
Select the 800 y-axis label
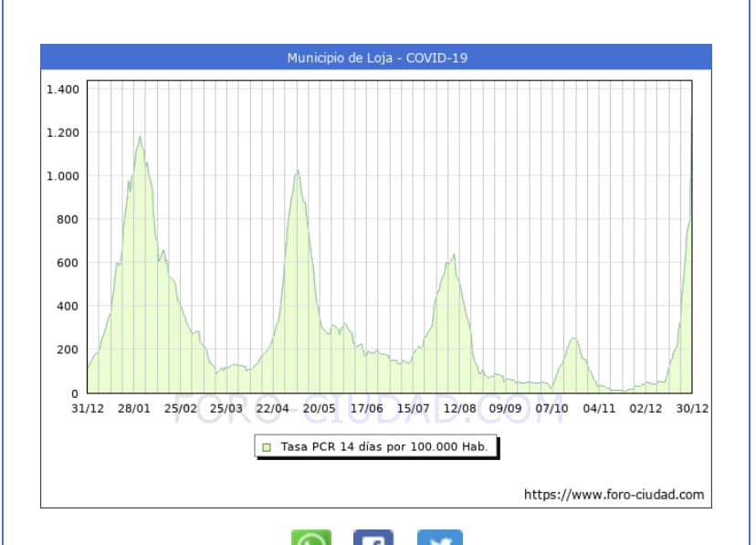pyautogui.click(x=68, y=219)
